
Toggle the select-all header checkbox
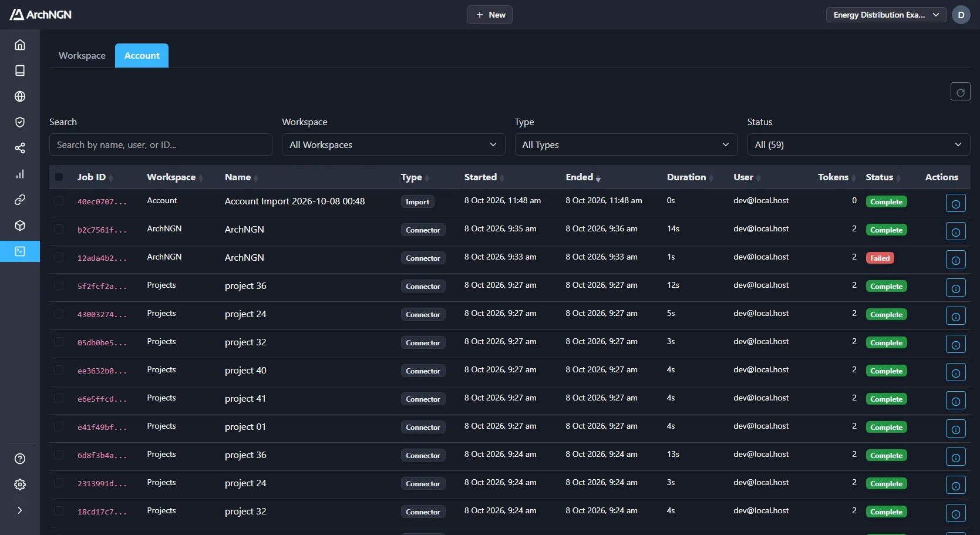point(59,177)
